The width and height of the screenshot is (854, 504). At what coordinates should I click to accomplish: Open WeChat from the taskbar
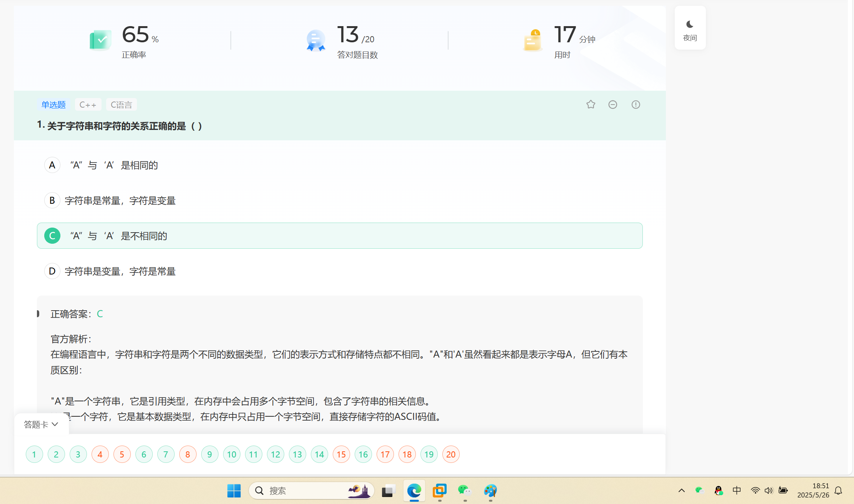465,491
